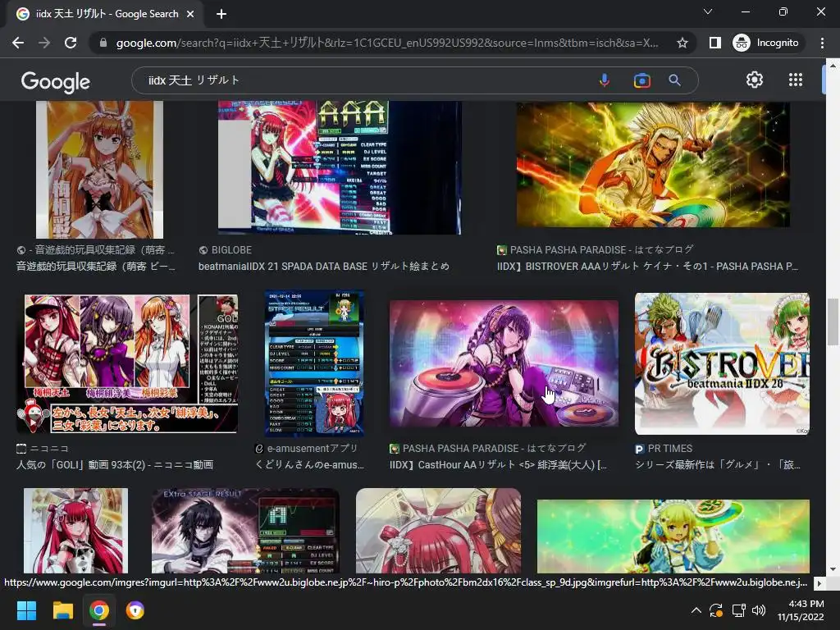
Task: Open the BISTROVER beatmania IIDX 28 logo thumbnail
Action: [x=722, y=363]
